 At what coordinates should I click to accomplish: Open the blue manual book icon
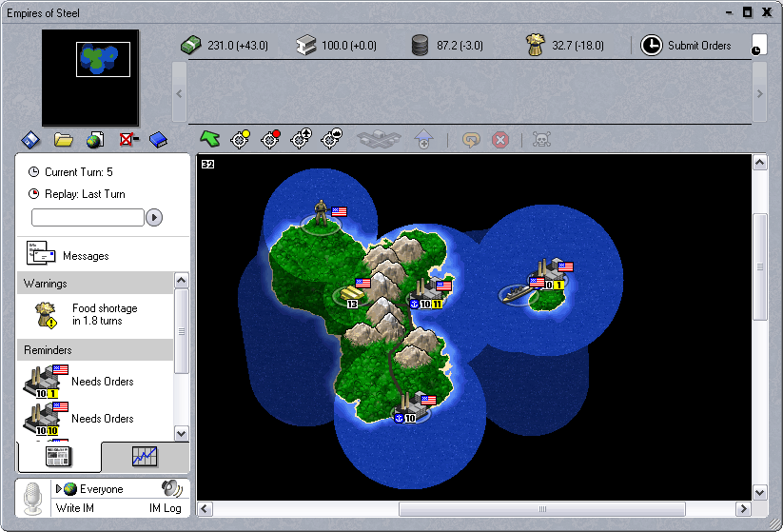click(157, 140)
